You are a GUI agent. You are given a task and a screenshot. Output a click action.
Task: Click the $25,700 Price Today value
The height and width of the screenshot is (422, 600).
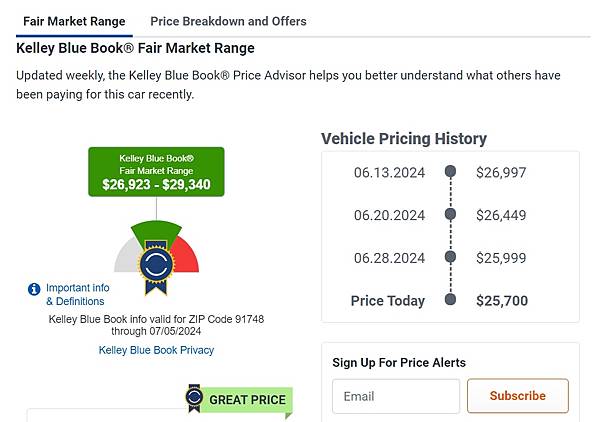click(x=502, y=300)
